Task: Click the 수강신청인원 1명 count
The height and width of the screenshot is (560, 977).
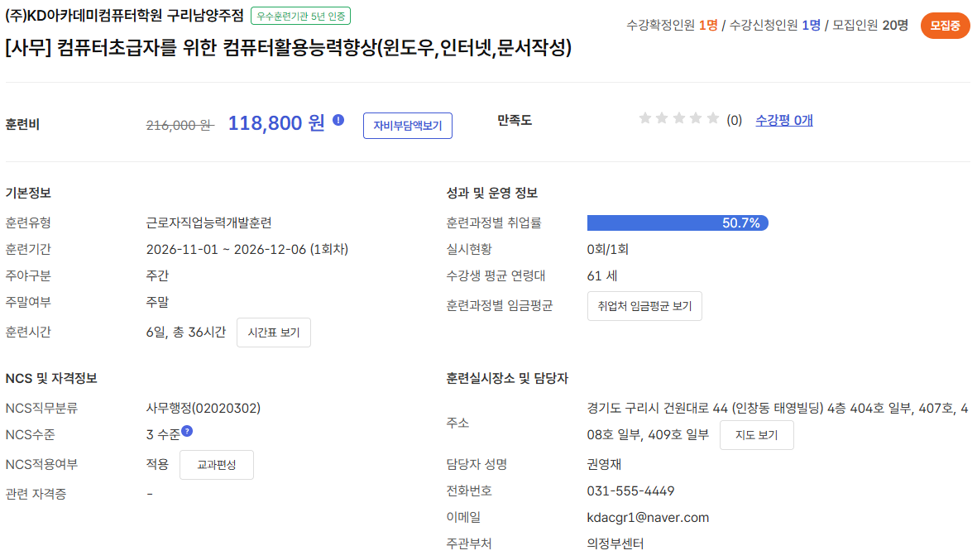Action: [x=774, y=25]
